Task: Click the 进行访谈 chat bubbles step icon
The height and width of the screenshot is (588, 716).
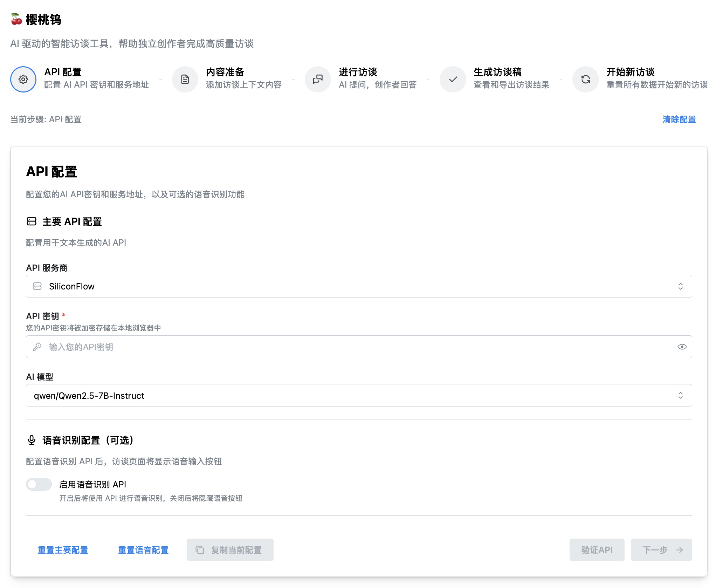Action: click(318, 79)
